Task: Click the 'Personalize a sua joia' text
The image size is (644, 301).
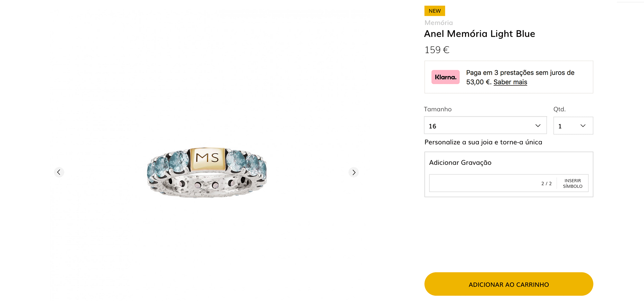Action: click(483, 142)
